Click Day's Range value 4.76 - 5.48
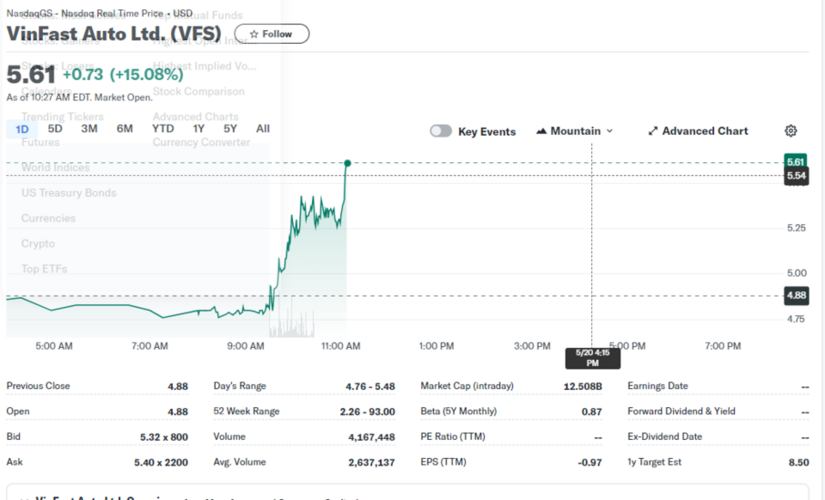Screen dimensions: 825x500 coord(370,386)
